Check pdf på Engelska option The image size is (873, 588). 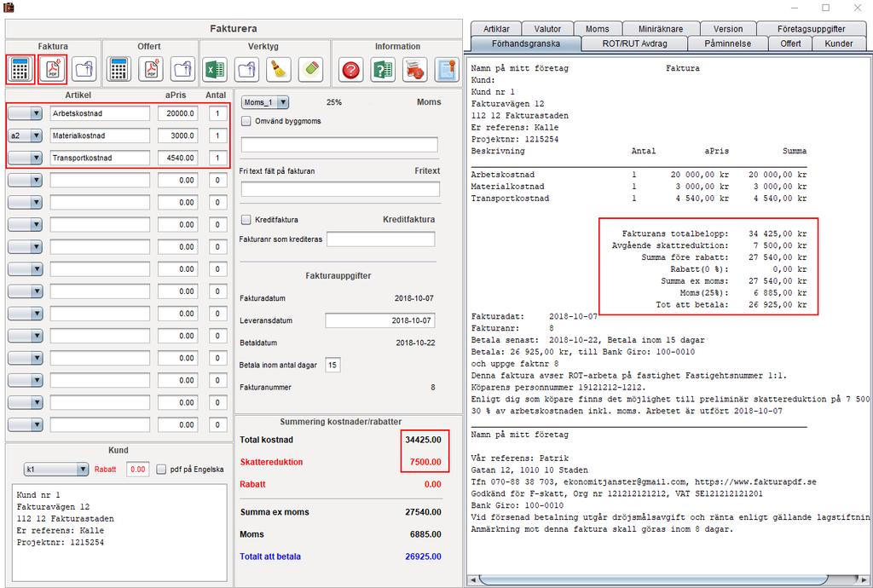coord(161,470)
